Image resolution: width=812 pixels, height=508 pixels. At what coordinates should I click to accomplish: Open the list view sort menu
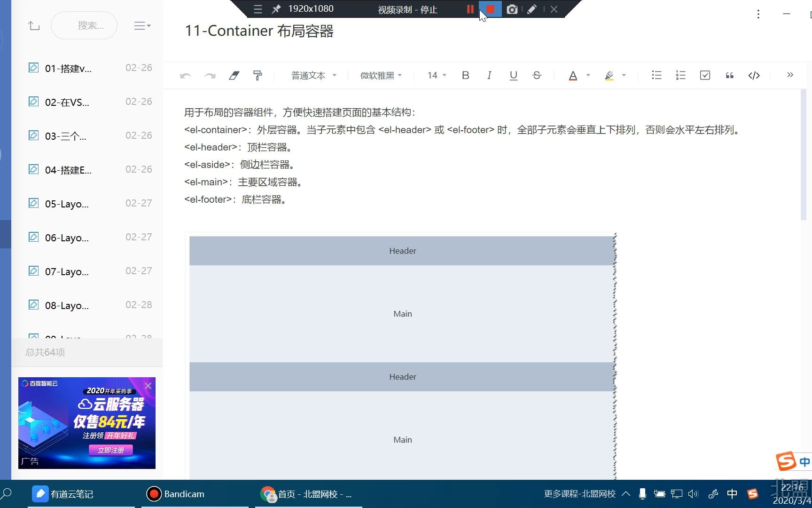(142, 26)
